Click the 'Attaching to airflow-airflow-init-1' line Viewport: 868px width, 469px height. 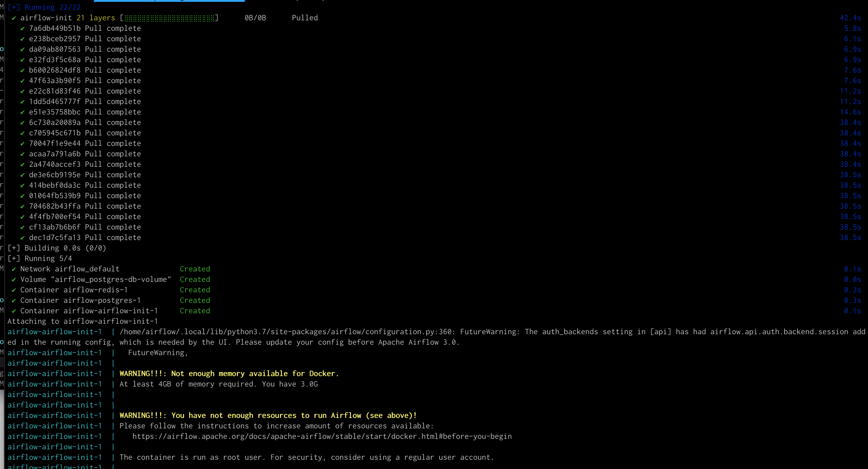click(83, 322)
